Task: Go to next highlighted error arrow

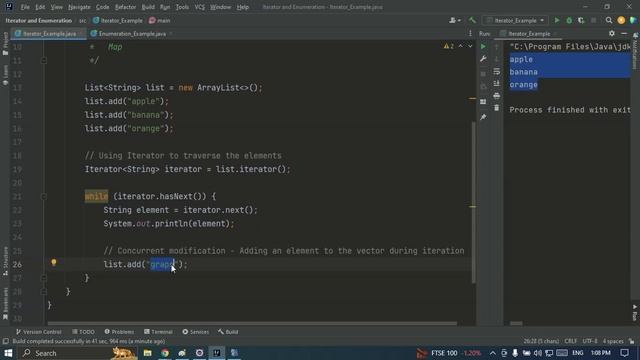Action: [x=470, y=47]
